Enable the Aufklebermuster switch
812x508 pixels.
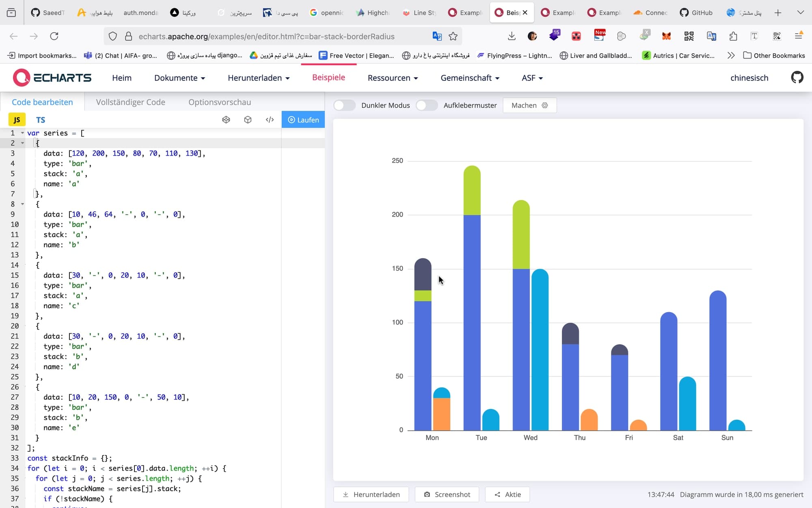(x=427, y=105)
